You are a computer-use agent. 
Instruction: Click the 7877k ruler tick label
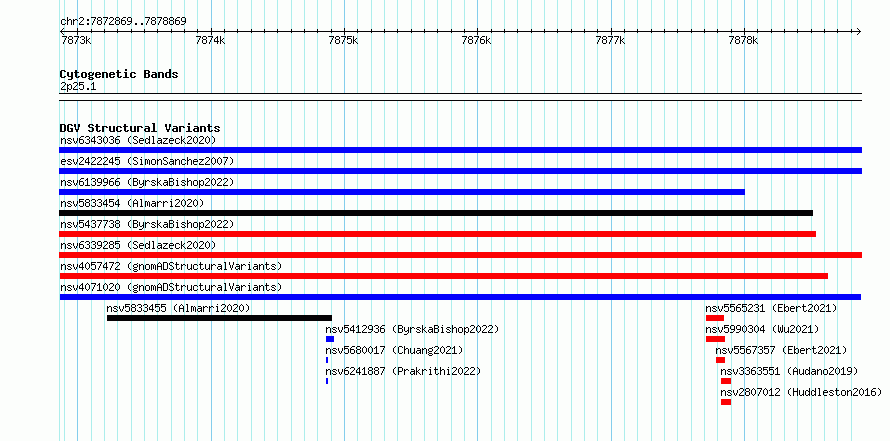[610, 40]
